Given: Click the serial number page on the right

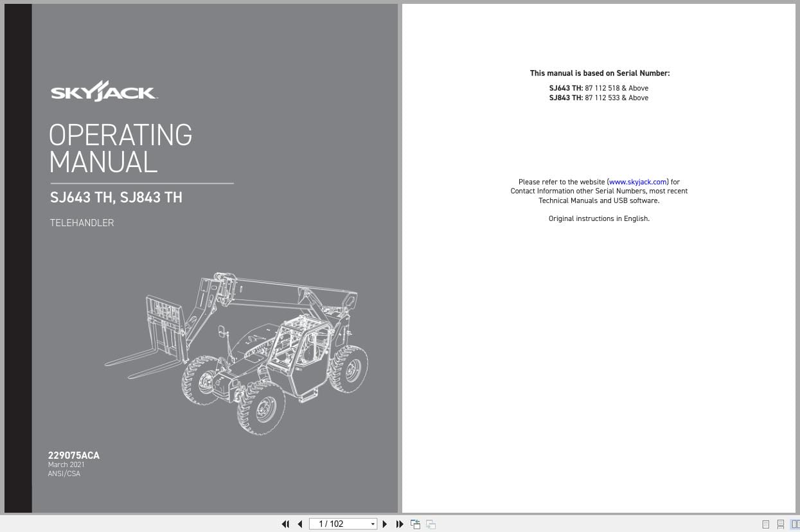Looking at the screenshot, I should click(x=599, y=257).
